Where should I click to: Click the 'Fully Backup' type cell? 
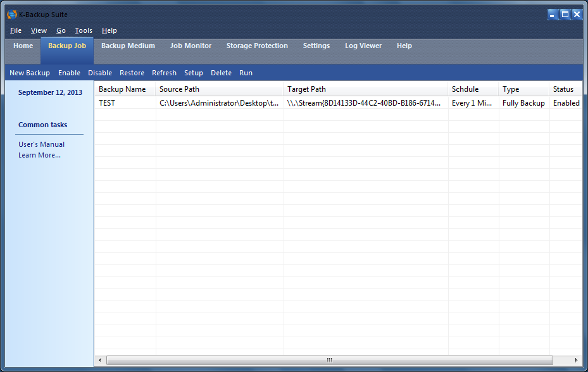coord(524,102)
